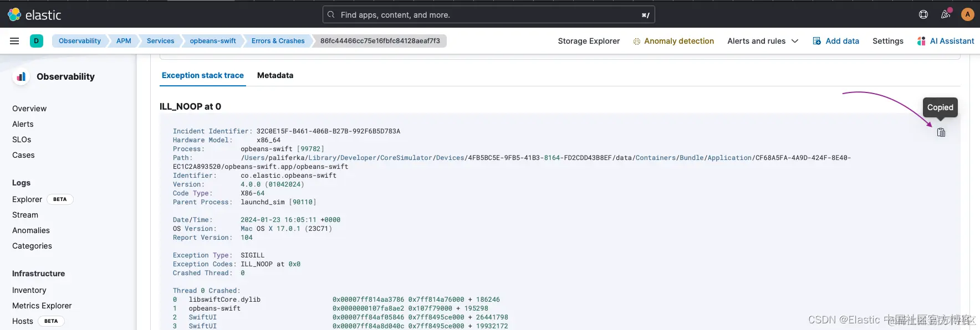Click the Anomaly detection icon
Image resolution: width=980 pixels, height=330 pixels.
637,41
